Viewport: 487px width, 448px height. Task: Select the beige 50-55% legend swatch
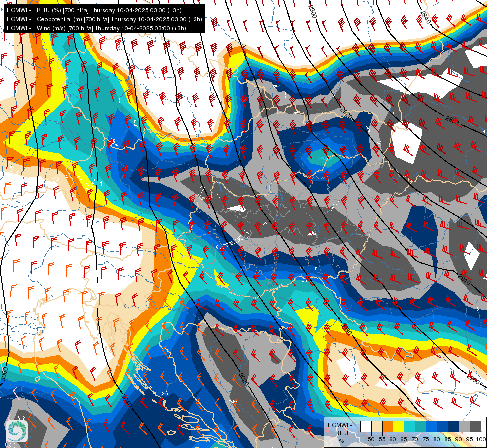pos(377,426)
